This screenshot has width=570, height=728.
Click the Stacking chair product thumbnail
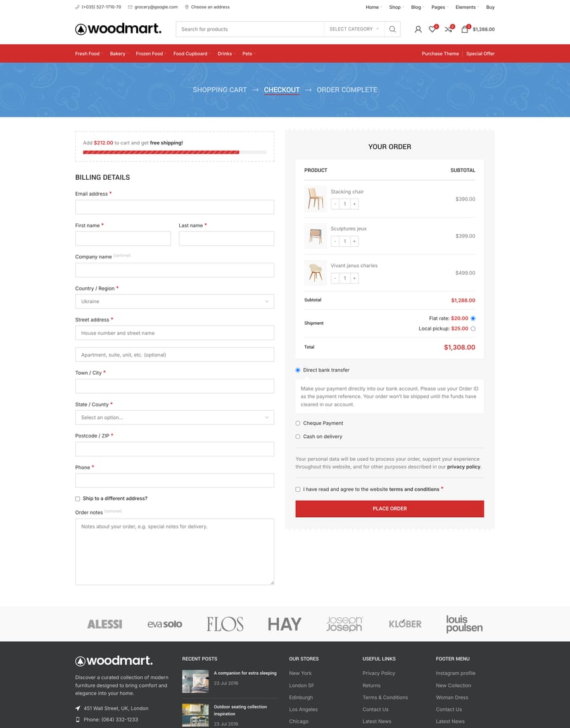315,199
